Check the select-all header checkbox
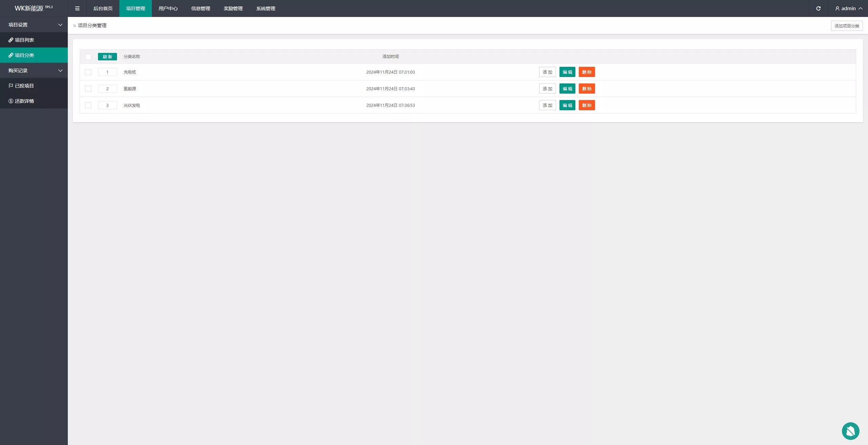868x445 pixels. [x=88, y=57]
